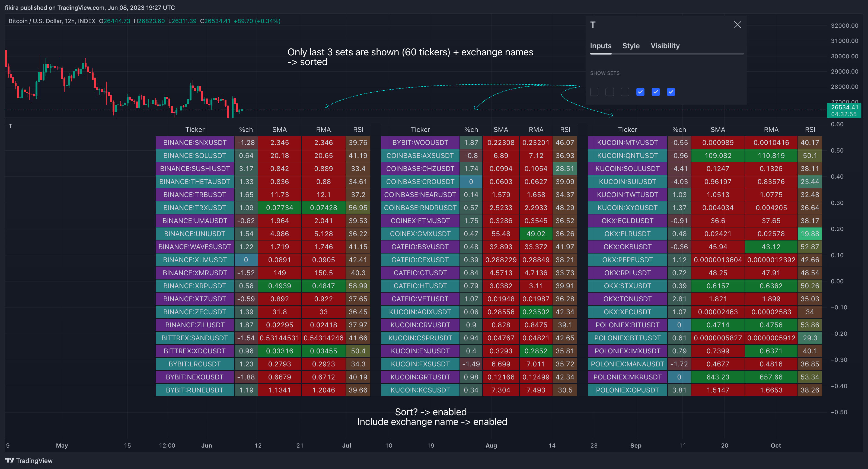Screen dimensions: 868x469
Task: Click RSI value 19.88 for OKX:FLRUSDT
Action: [x=810, y=234]
